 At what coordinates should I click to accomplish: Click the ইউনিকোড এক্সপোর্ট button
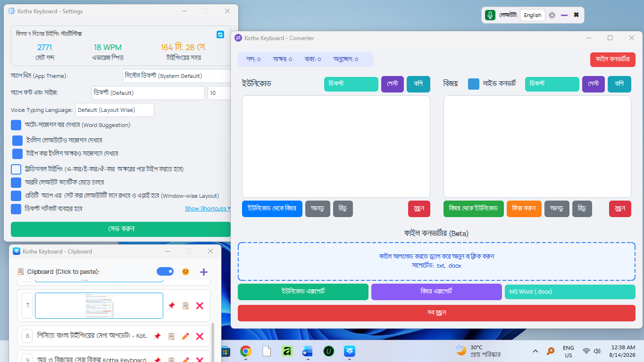point(303,292)
